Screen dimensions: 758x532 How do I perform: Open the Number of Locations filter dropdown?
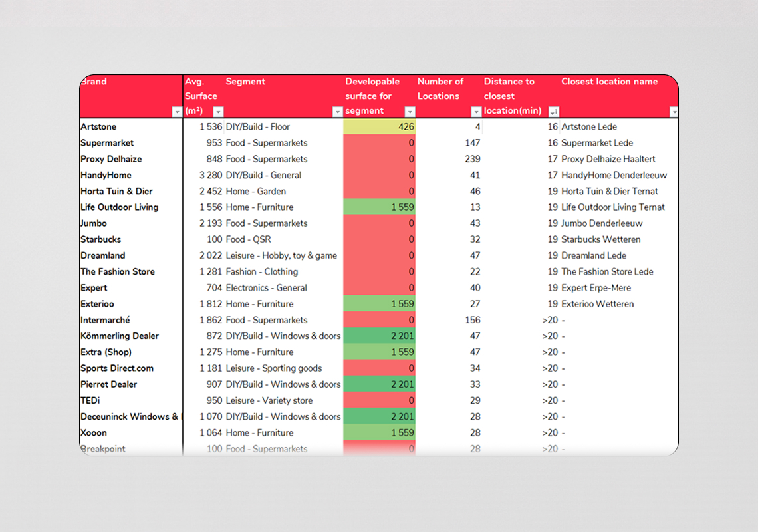476,112
